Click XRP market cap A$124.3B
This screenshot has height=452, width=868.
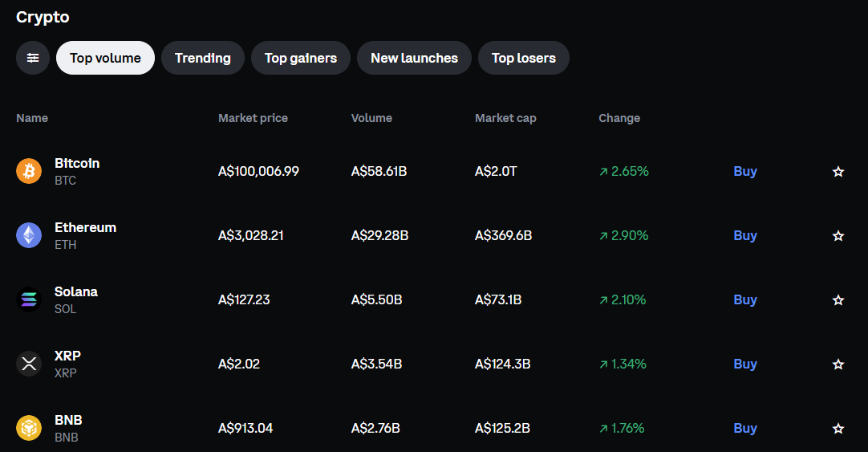503,364
